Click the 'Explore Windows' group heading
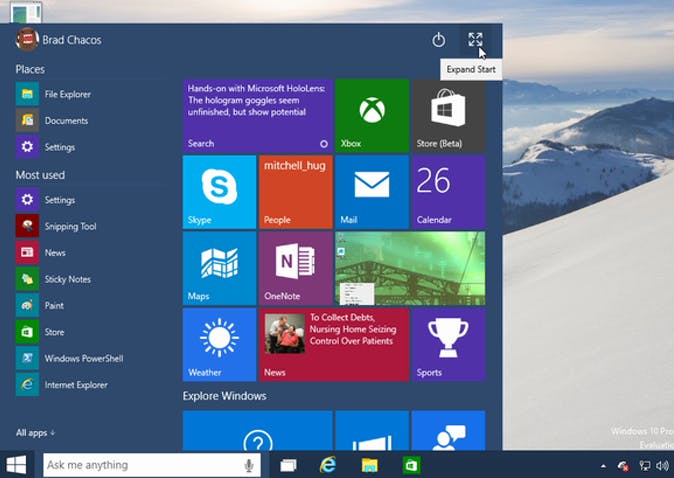The image size is (674, 478). pos(224,396)
